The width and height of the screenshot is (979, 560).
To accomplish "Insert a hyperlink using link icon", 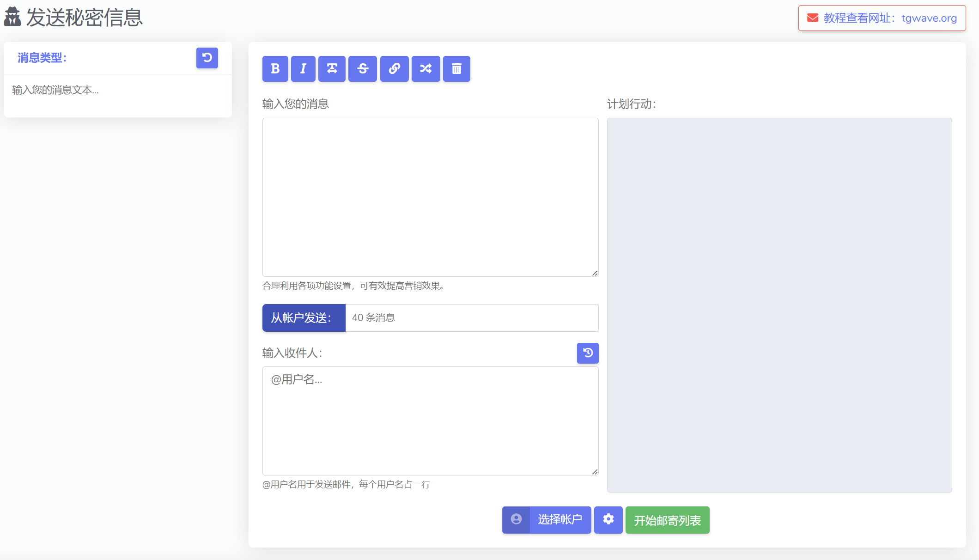I will [x=394, y=69].
